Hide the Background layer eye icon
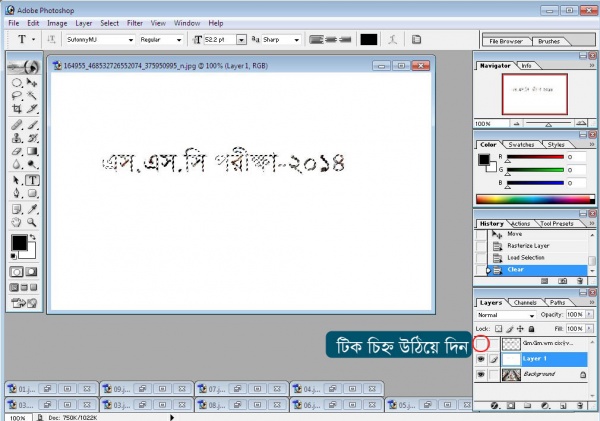The width and height of the screenshot is (600, 421). tap(481, 374)
